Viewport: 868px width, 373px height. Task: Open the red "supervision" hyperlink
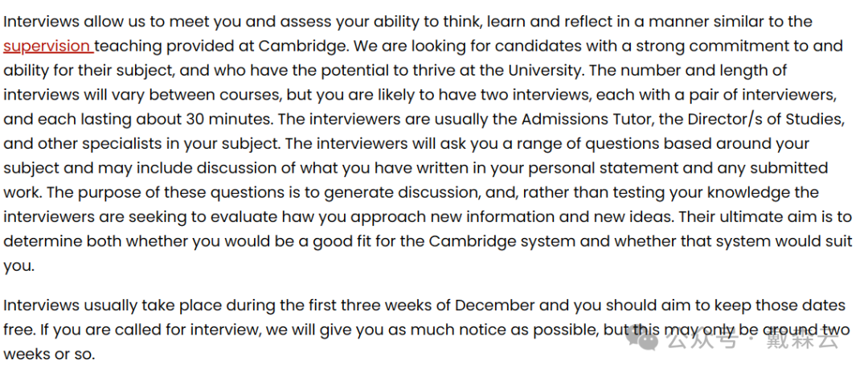pyautogui.click(x=49, y=47)
